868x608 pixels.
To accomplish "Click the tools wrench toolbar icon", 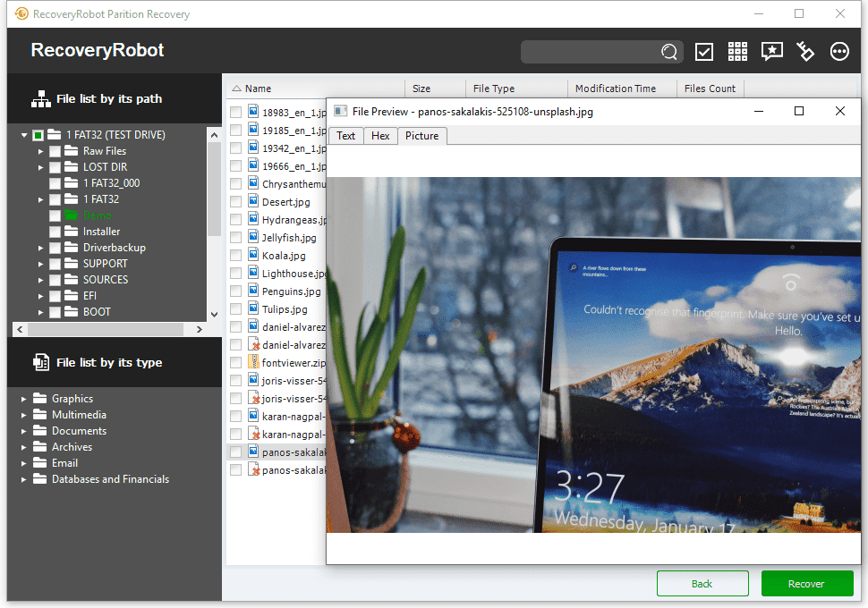I will (804, 52).
